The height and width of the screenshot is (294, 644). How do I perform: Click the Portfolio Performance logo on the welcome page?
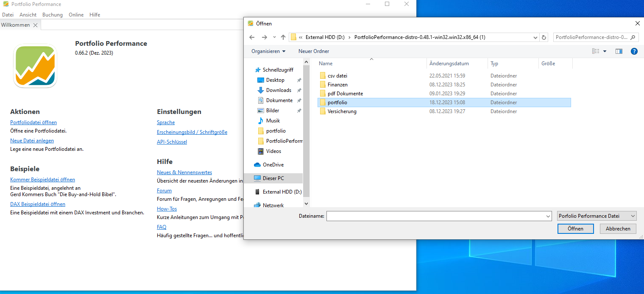click(35, 66)
